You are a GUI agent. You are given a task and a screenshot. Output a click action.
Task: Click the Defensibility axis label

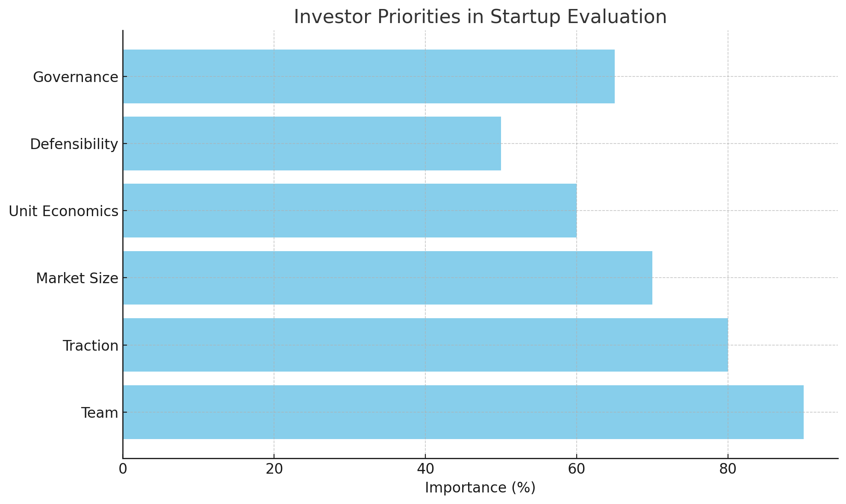74,144
